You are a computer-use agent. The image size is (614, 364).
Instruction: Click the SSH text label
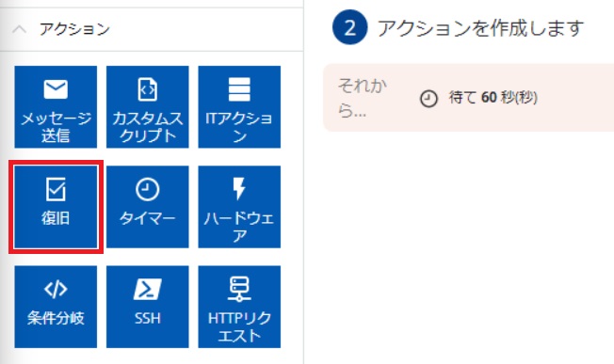point(147,318)
